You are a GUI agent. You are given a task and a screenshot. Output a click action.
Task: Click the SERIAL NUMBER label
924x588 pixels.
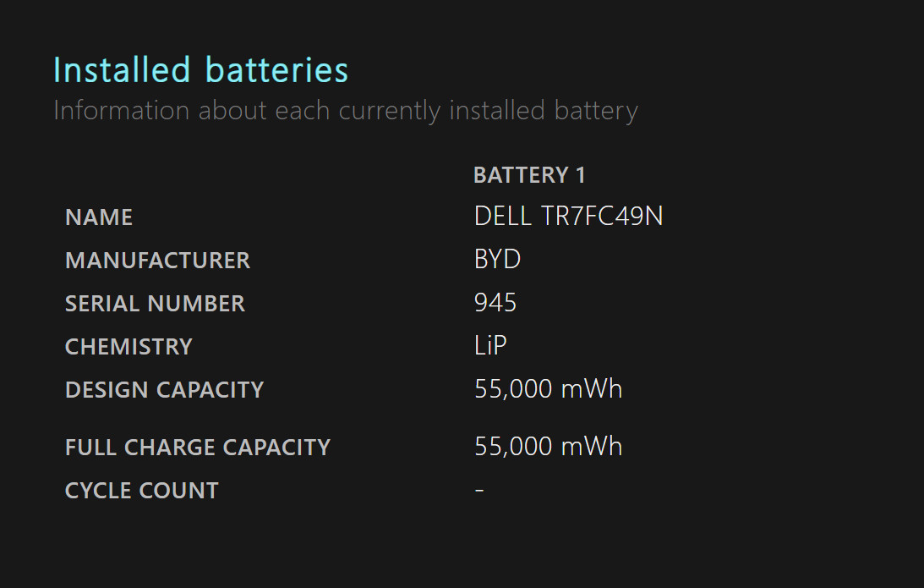(x=155, y=304)
